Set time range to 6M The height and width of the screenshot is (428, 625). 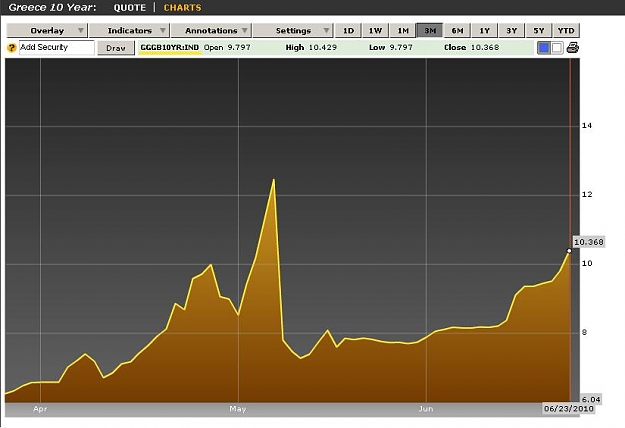pos(457,31)
